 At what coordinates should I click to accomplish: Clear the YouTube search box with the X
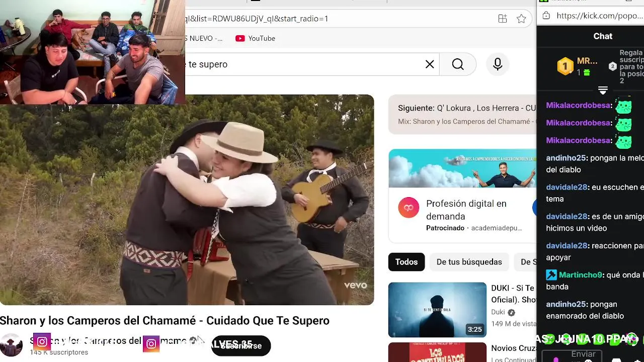(x=430, y=64)
